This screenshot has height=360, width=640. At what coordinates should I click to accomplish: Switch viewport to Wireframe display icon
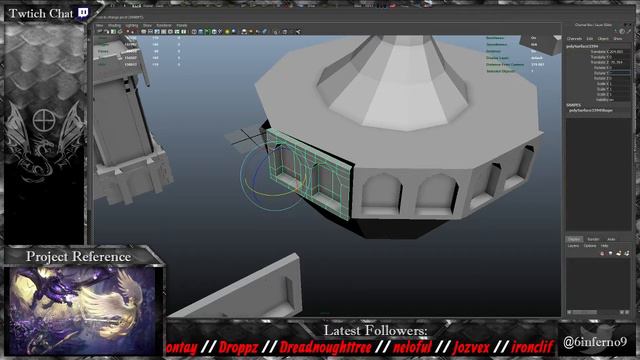194,32
